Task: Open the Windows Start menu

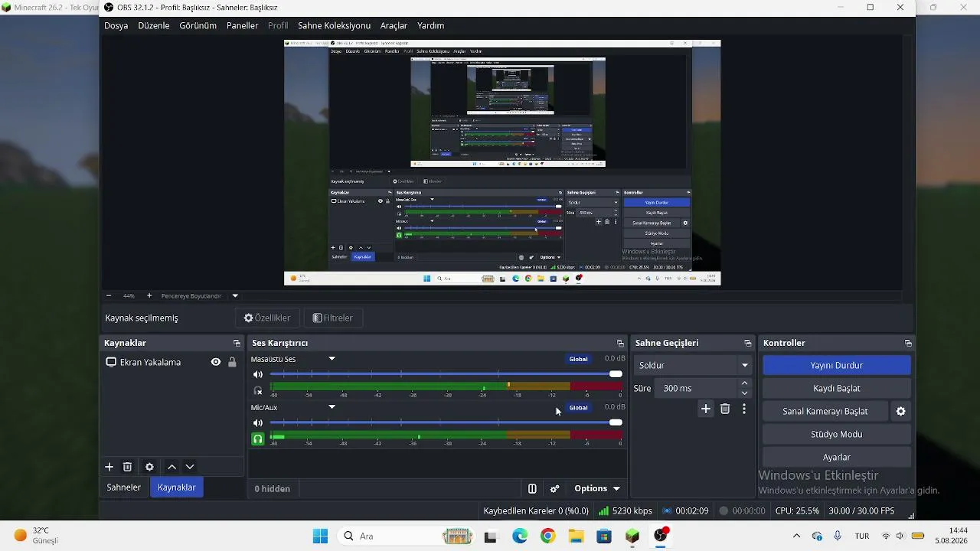Action: [x=320, y=536]
